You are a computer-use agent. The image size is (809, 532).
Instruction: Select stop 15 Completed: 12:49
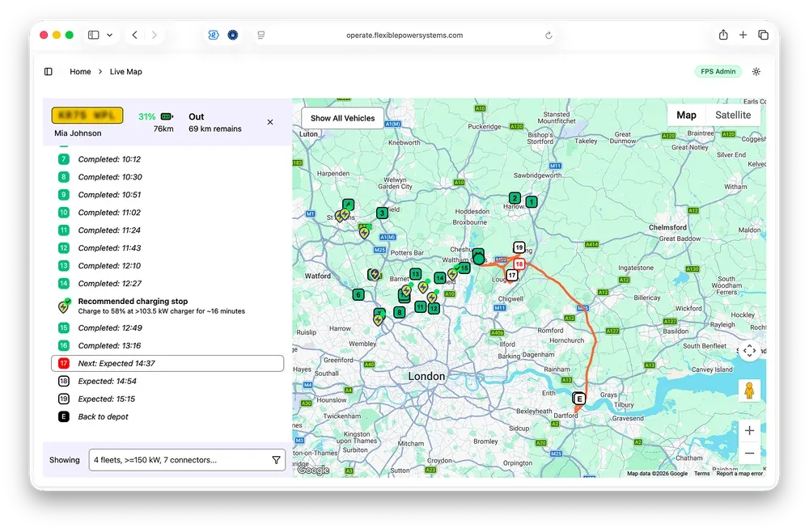(167, 328)
